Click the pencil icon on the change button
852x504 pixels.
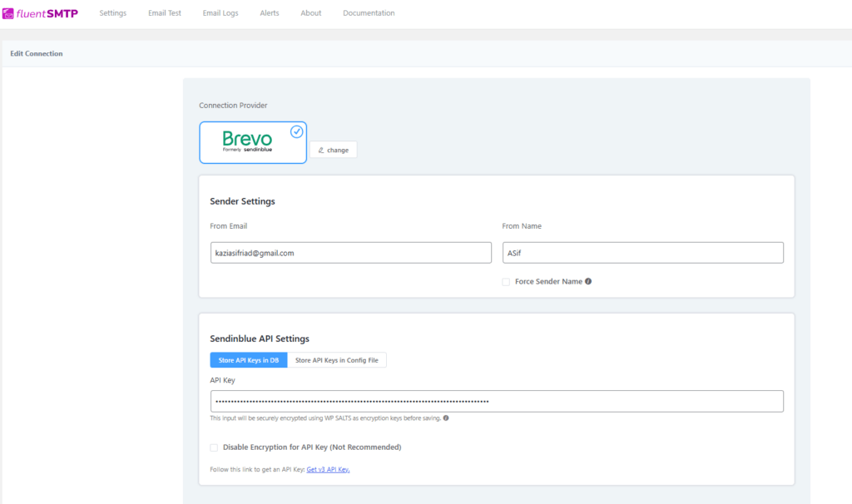coord(322,150)
